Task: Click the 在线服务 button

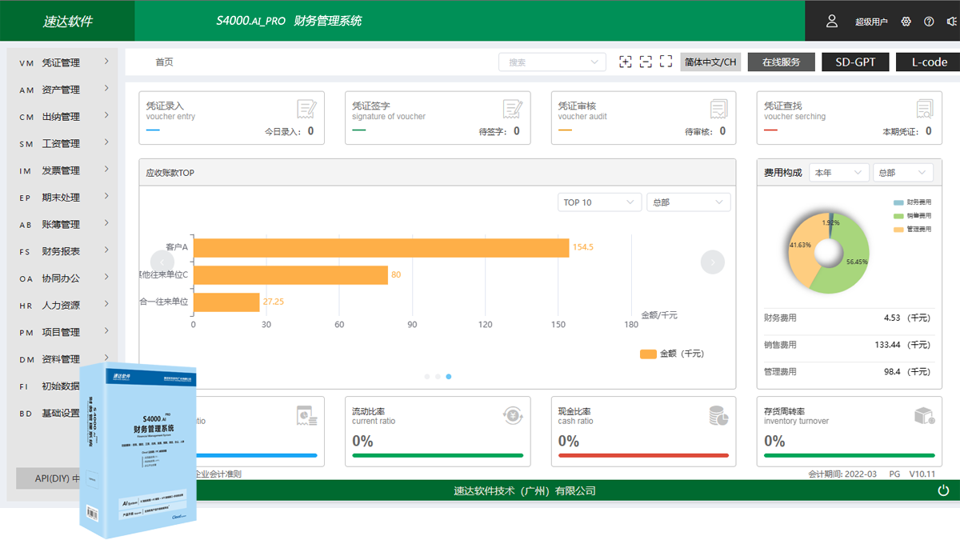Action: [x=782, y=62]
